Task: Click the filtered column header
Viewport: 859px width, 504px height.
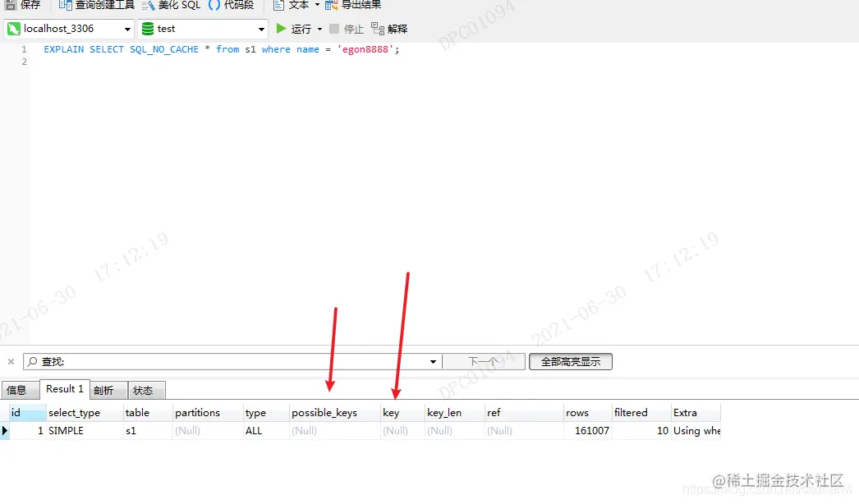Action: 641,413
